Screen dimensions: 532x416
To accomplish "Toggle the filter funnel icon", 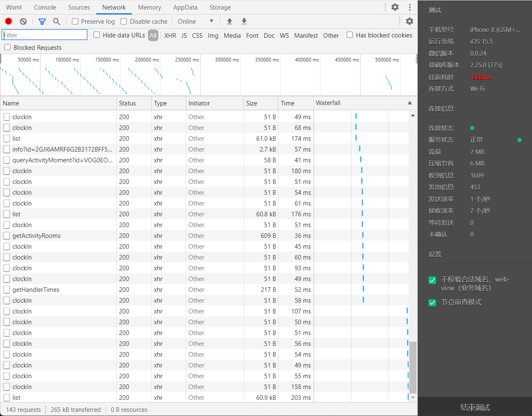I will [42, 21].
